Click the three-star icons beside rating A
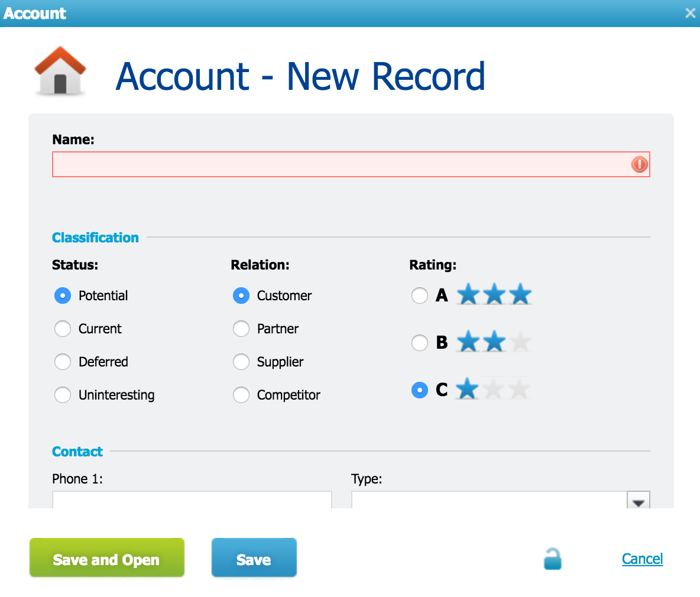Screen dimensions: 700x597 point(494,294)
